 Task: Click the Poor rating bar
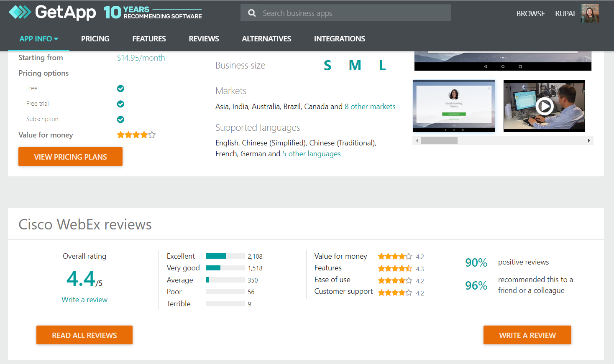click(225, 292)
